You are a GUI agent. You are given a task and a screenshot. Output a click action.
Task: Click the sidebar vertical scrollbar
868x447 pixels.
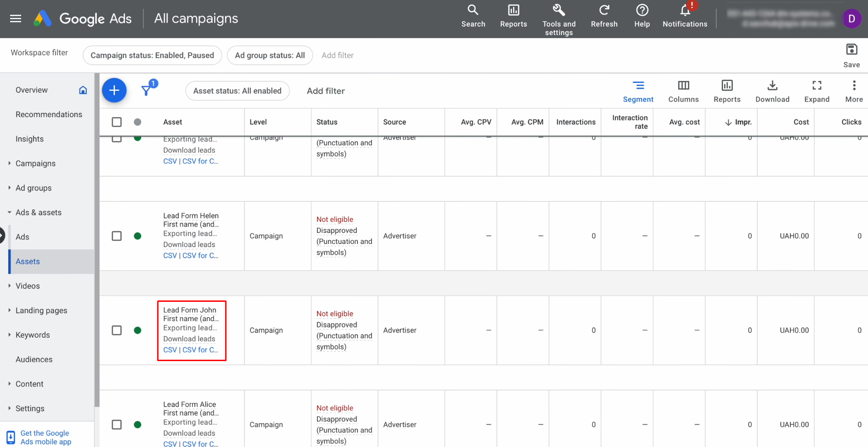[97, 239]
